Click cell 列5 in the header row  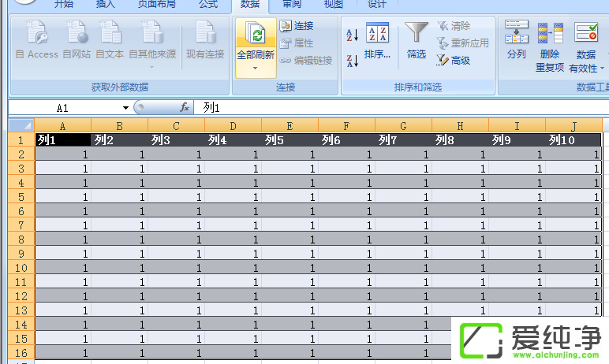click(290, 140)
